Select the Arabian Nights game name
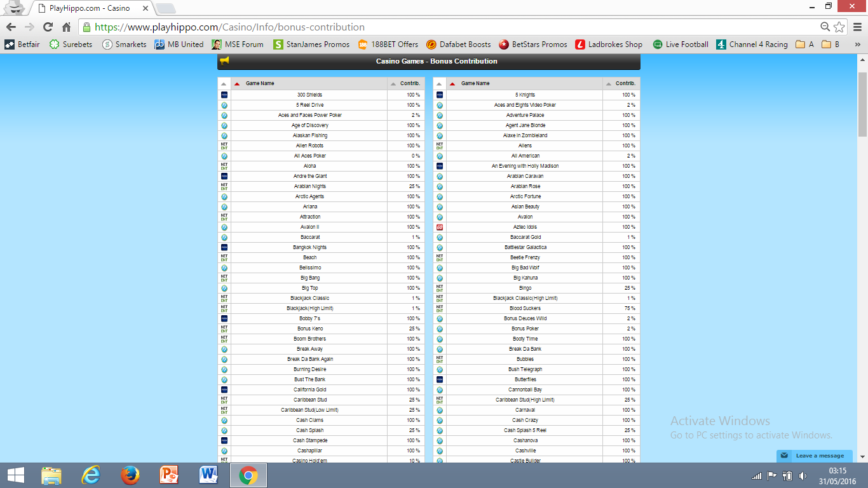Viewport: 868px width, 488px height. click(309, 186)
